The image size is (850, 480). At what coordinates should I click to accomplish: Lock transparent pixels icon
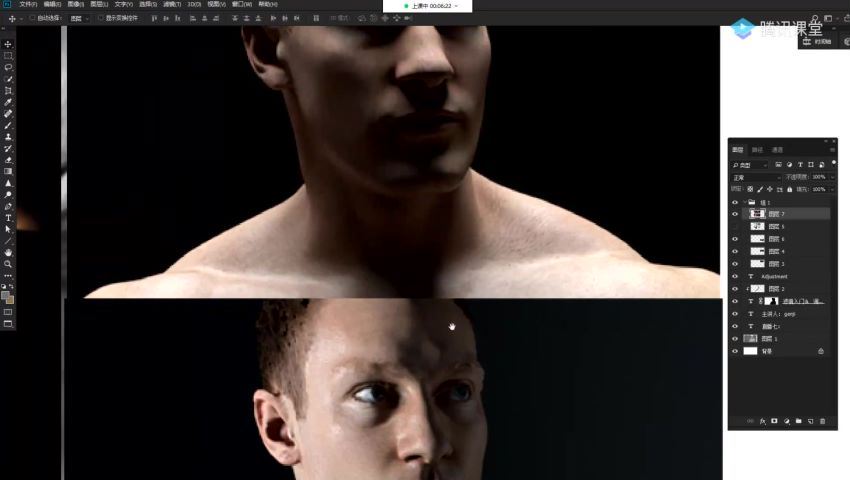(x=750, y=189)
